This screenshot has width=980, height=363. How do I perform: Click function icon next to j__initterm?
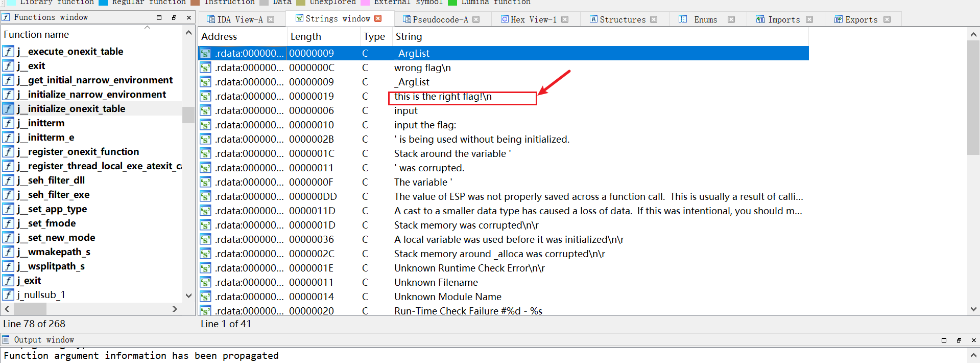coord(8,123)
